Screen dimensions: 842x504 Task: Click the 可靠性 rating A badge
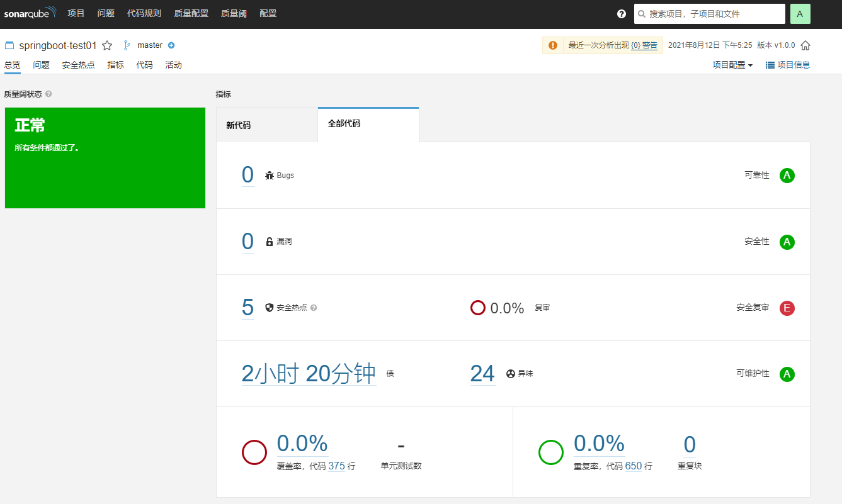point(787,176)
